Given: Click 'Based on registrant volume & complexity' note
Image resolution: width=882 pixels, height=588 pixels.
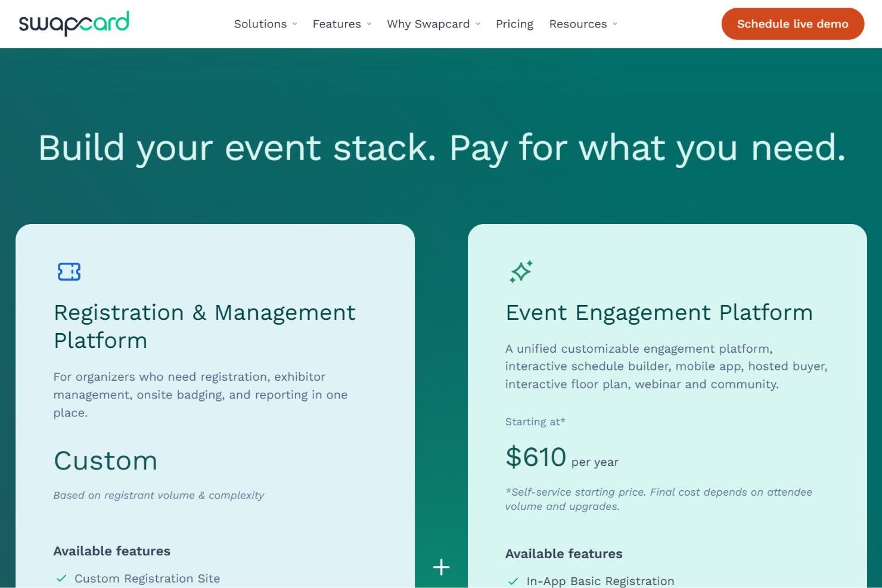Looking at the screenshot, I should point(159,495).
